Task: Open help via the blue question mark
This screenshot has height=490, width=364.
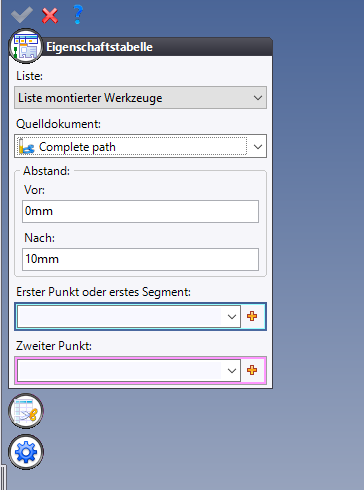Action: (x=78, y=15)
